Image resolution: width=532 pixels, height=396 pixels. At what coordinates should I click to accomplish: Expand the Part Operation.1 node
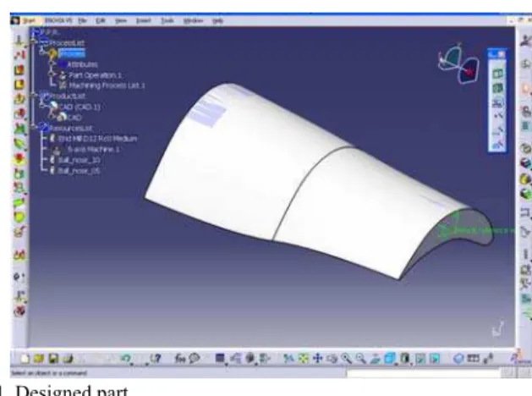point(52,74)
